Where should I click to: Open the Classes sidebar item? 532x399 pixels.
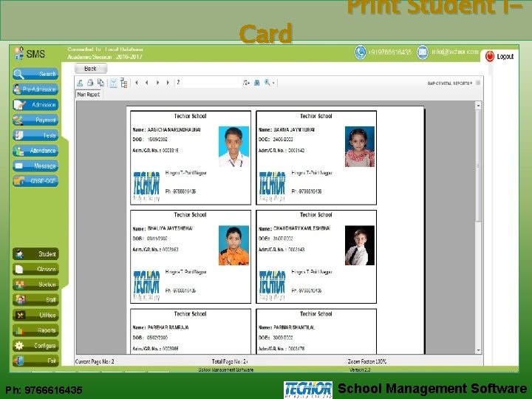[35, 269]
